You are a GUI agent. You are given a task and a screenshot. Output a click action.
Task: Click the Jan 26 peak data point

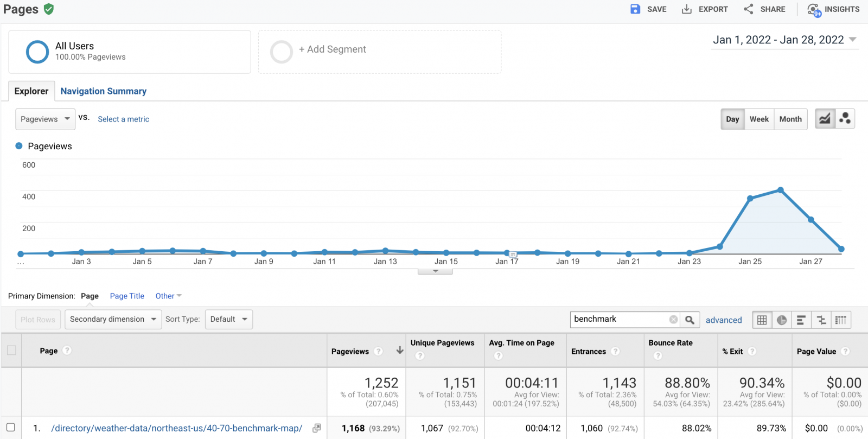click(781, 190)
